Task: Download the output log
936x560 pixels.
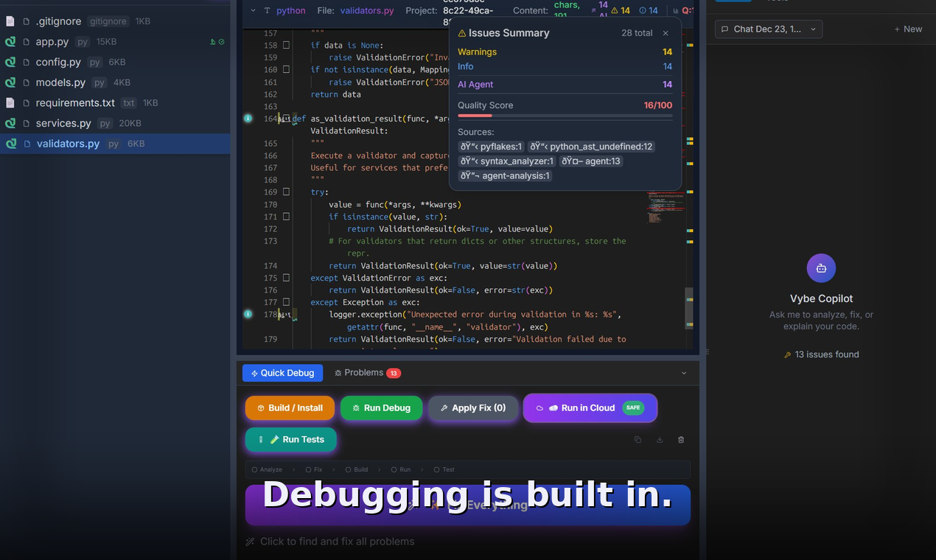Action: click(x=659, y=439)
